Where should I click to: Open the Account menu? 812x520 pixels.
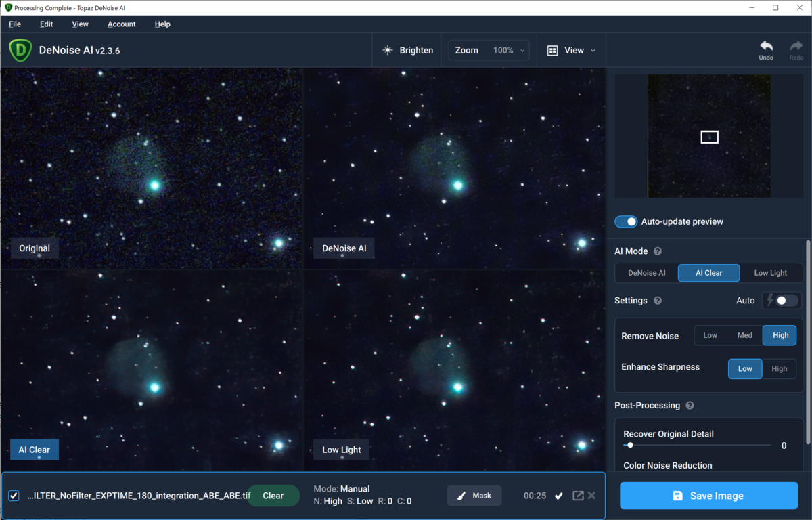coord(122,24)
